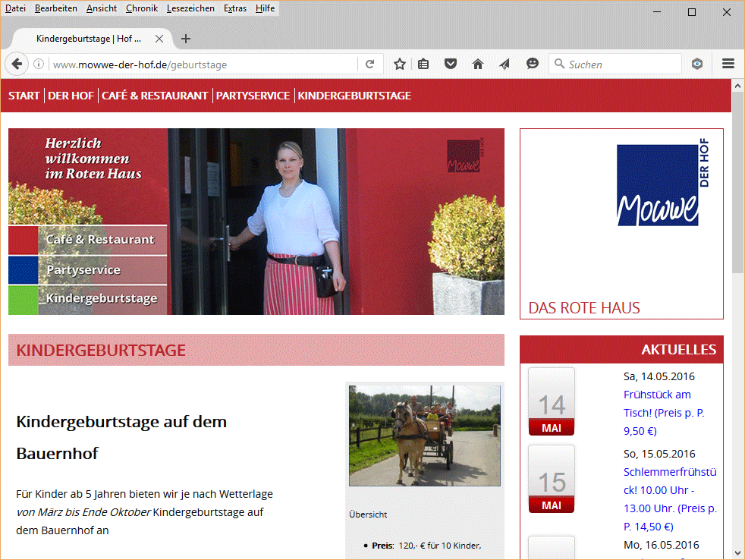The width and height of the screenshot is (745, 560).
Task: Click the red square beside Café & Restaurant
Action: click(24, 240)
